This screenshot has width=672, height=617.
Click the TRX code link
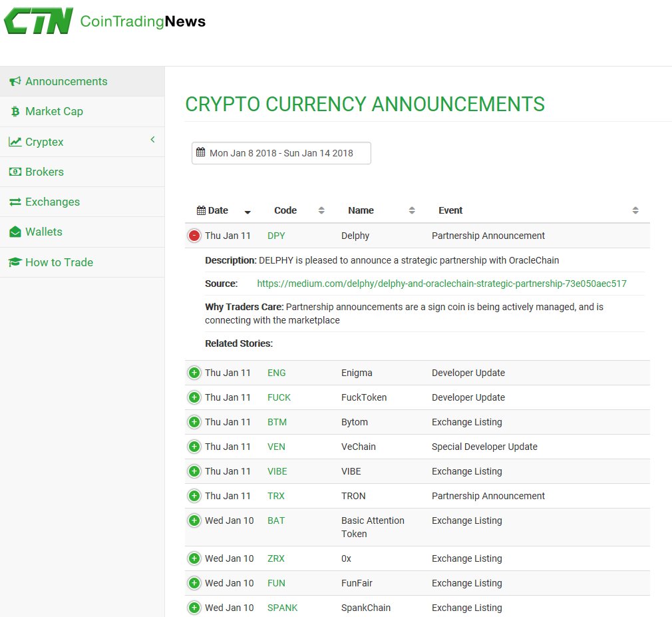pyautogui.click(x=276, y=496)
